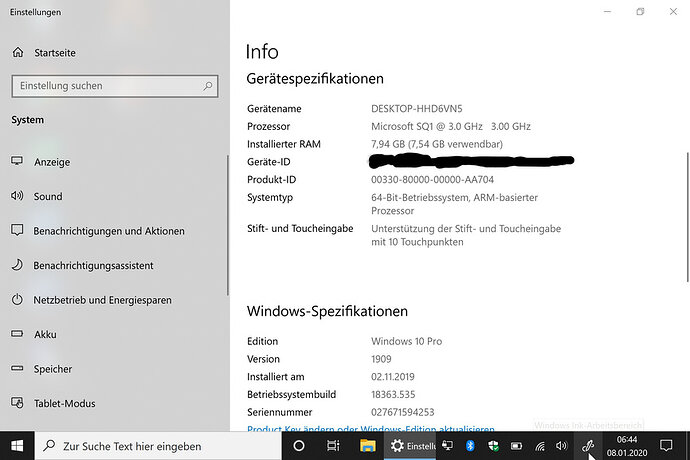
Task: Click the notifications speech-bubble icon in sidebar
Action: [17, 230]
